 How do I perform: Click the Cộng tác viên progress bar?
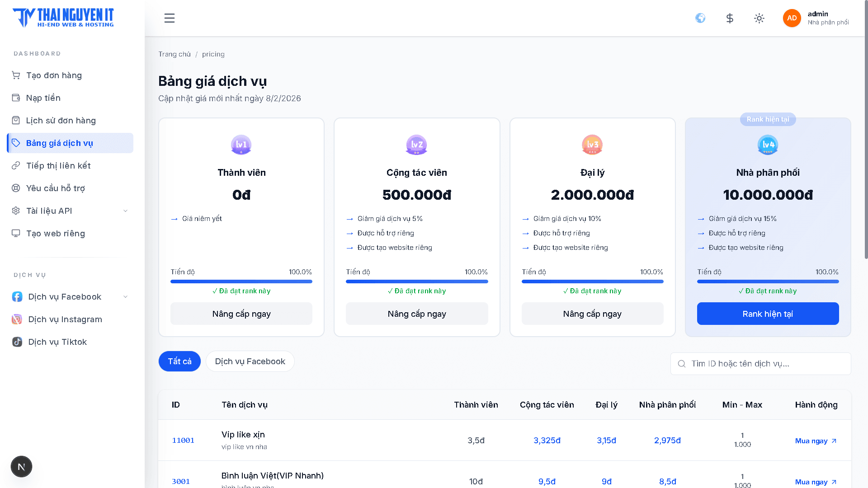[417, 282]
